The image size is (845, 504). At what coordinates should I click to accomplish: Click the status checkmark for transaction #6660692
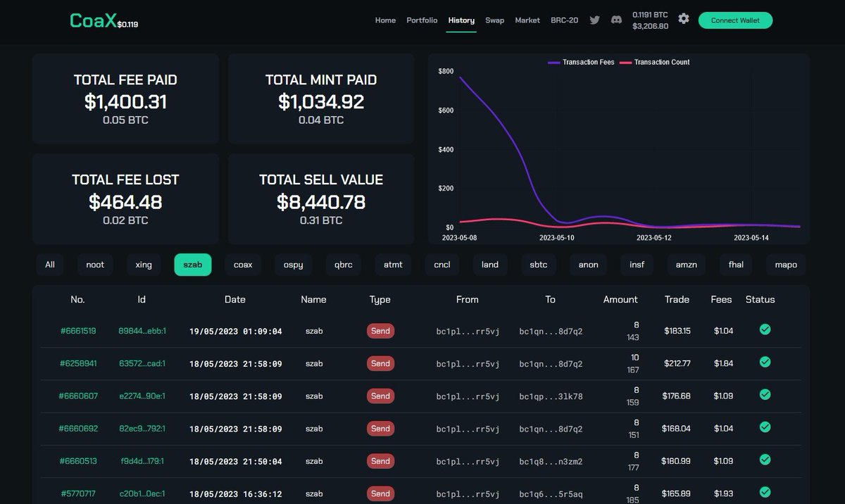click(765, 427)
